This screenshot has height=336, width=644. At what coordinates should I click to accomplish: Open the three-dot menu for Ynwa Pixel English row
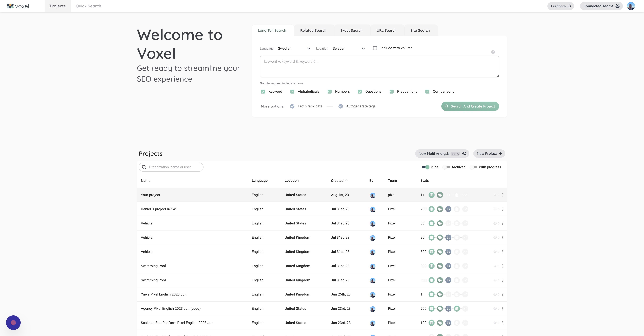click(503, 294)
